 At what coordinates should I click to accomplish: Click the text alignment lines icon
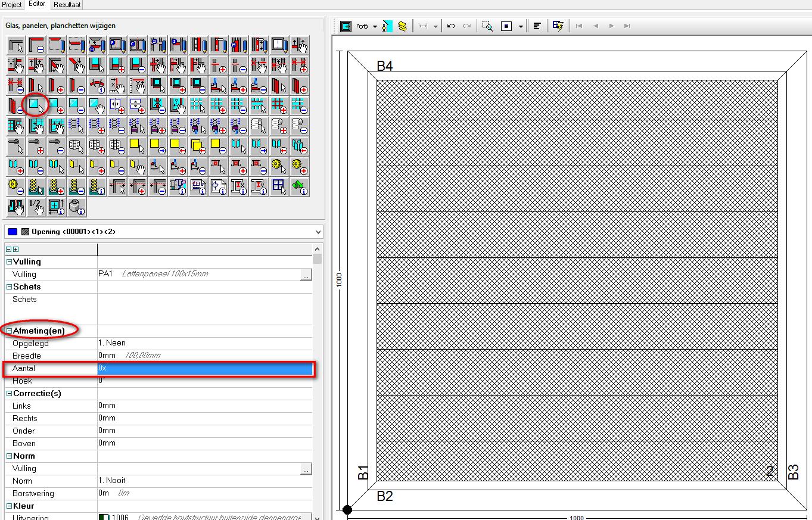[537, 26]
